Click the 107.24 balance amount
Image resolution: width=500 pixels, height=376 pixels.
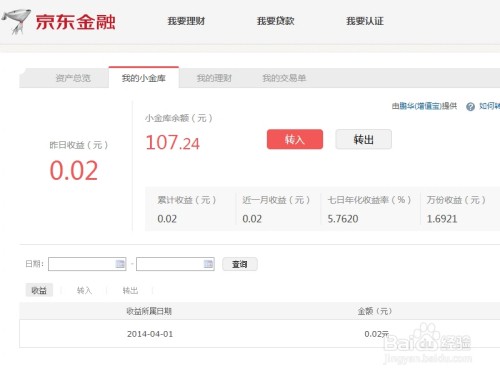coord(172,143)
